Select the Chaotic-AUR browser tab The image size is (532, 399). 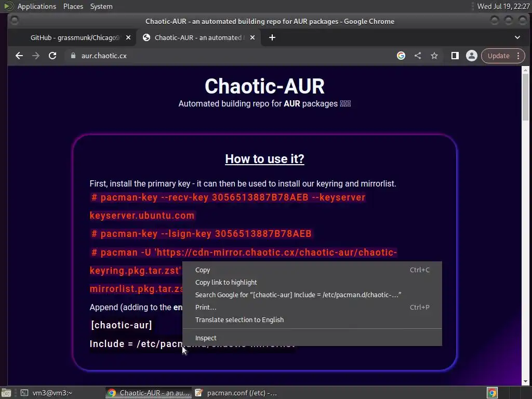point(198,37)
